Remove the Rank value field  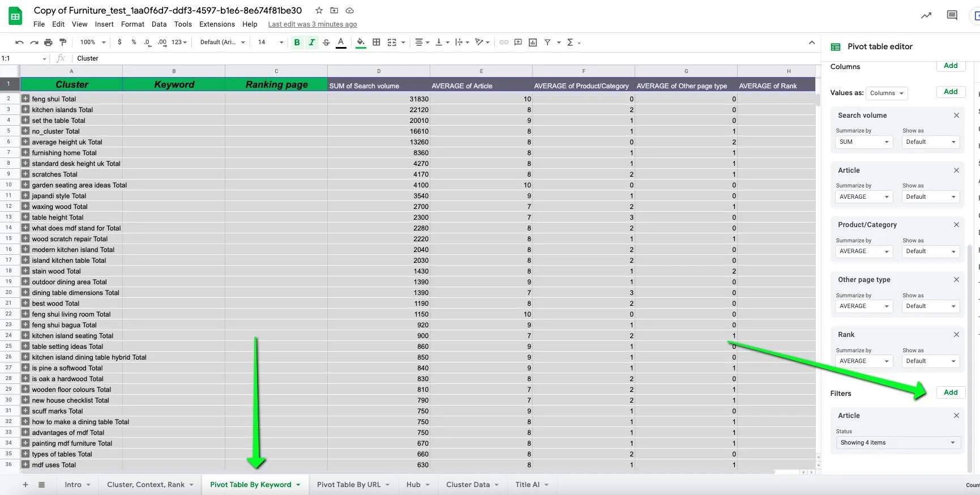coord(956,335)
